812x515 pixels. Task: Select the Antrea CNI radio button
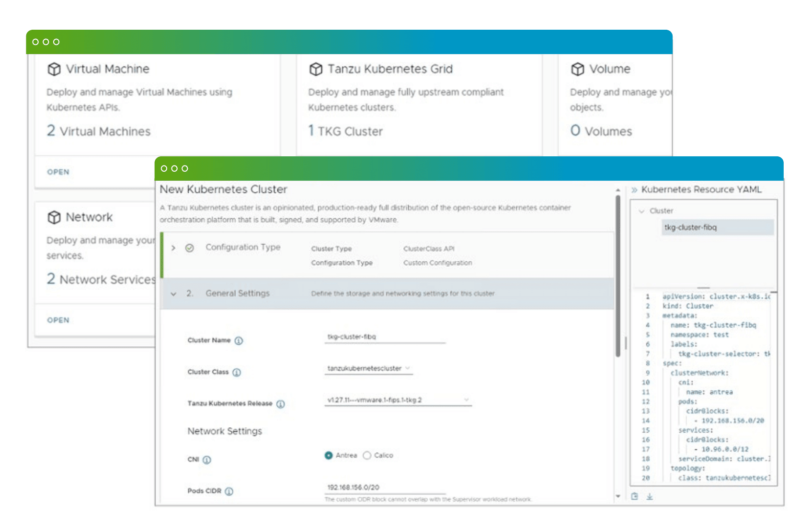(x=329, y=456)
